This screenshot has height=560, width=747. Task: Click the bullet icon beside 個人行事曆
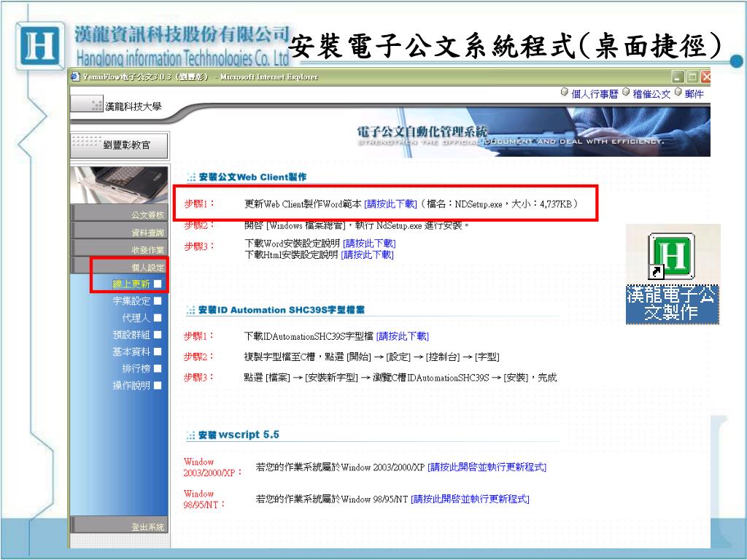[x=565, y=92]
